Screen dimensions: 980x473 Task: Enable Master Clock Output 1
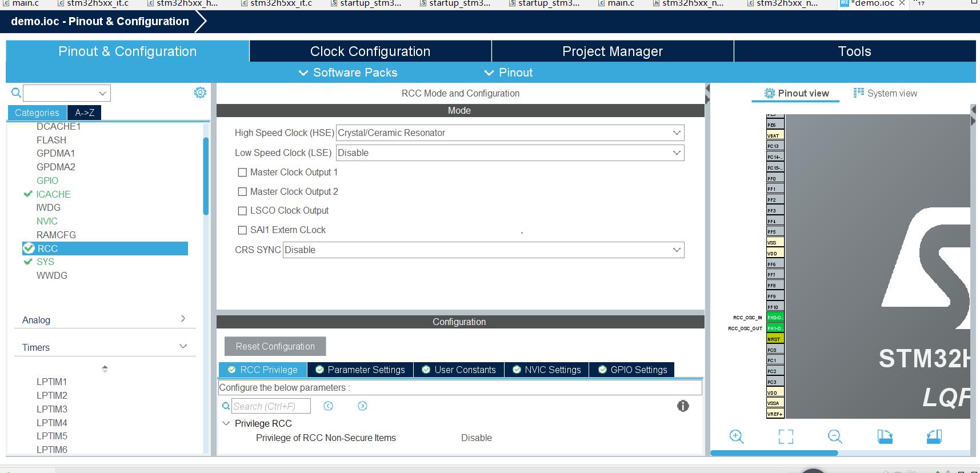242,173
